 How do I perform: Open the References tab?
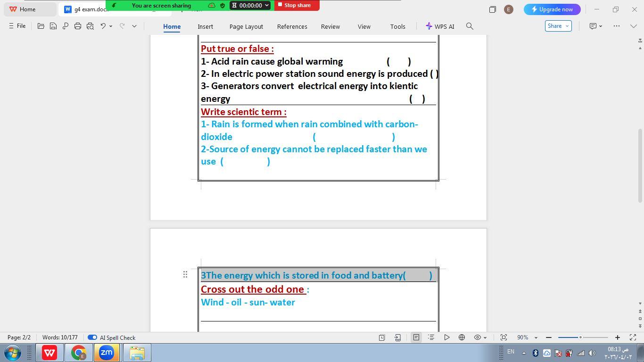click(292, 26)
